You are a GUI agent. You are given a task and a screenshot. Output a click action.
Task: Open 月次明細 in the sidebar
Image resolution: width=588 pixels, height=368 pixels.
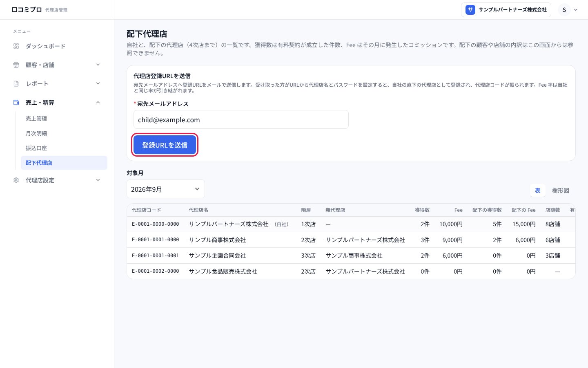[64, 133]
